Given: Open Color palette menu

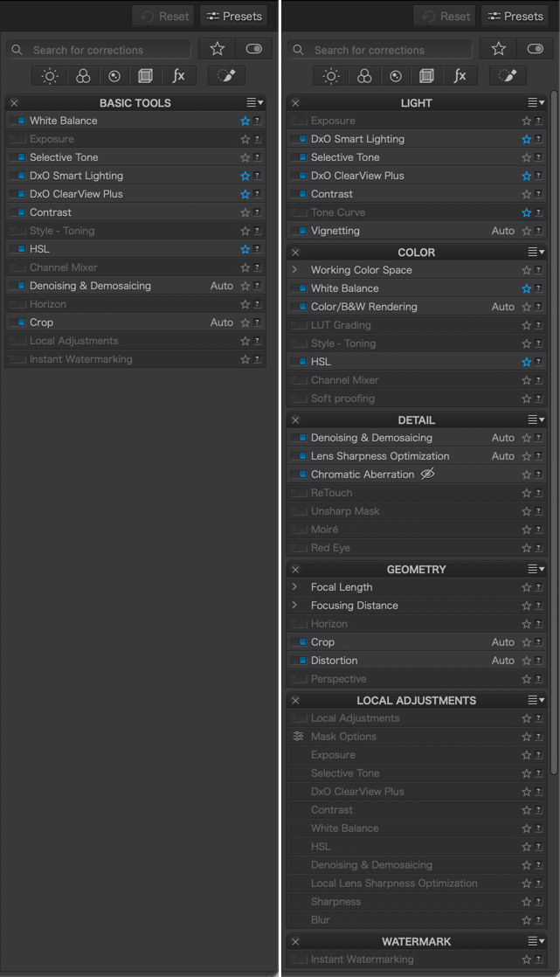Looking at the screenshot, I should [x=536, y=253].
